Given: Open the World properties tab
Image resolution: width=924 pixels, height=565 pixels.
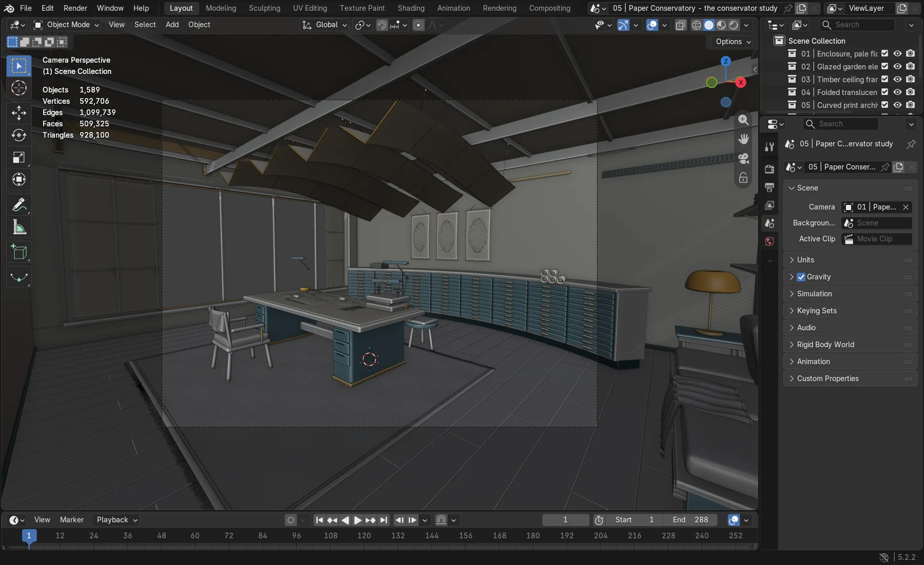Looking at the screenshot, I should 769,241.
